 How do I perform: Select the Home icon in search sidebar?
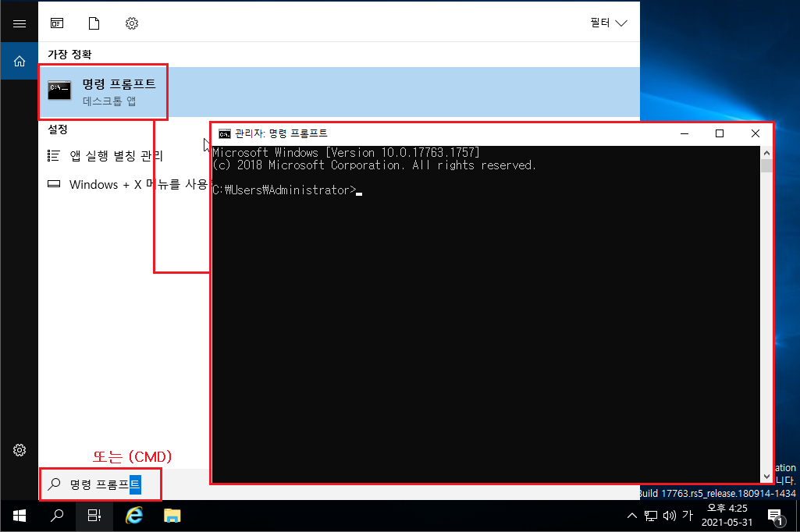[20, 61]
